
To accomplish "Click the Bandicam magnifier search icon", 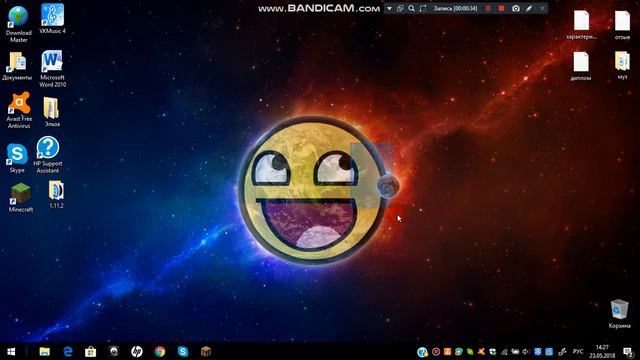I will [411, 9].
